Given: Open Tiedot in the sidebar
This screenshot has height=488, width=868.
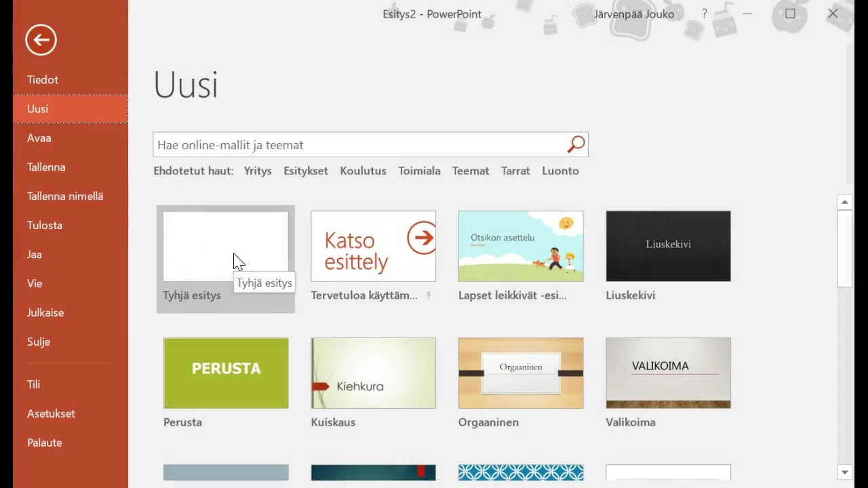Looking at the screenshot, I should point(70,79).
